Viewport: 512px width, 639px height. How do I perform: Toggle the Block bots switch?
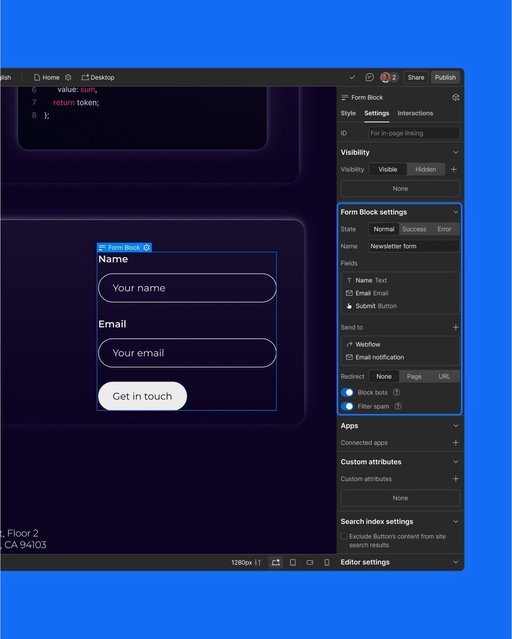347,392
